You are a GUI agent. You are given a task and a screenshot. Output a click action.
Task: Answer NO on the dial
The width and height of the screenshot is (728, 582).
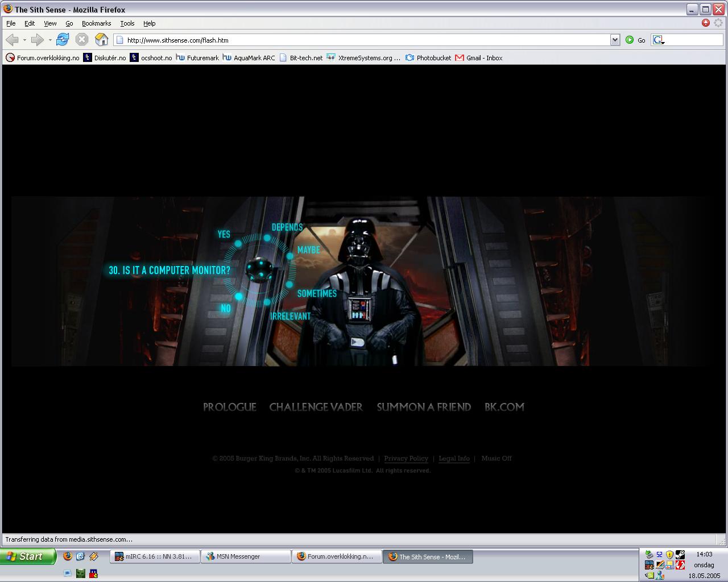(x=226, y=309)
